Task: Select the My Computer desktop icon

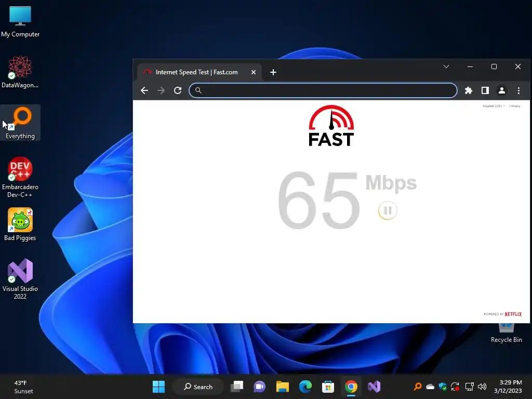Action: coord(20,21)
